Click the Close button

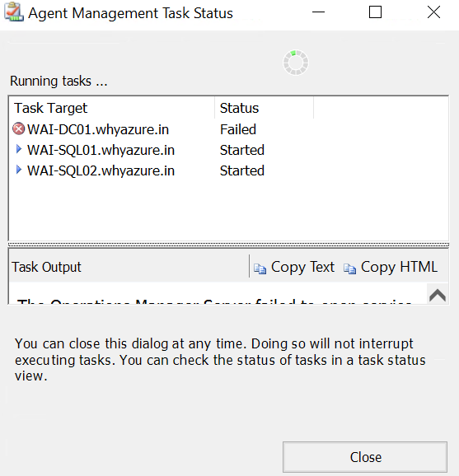pyautogui.click(x=365, y=457)
